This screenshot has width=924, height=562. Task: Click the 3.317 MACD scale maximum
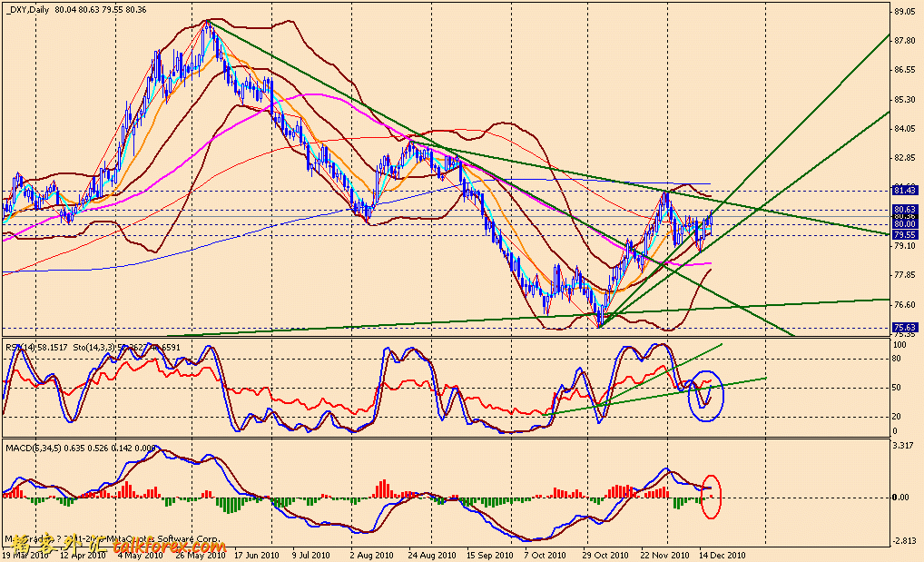904,445
